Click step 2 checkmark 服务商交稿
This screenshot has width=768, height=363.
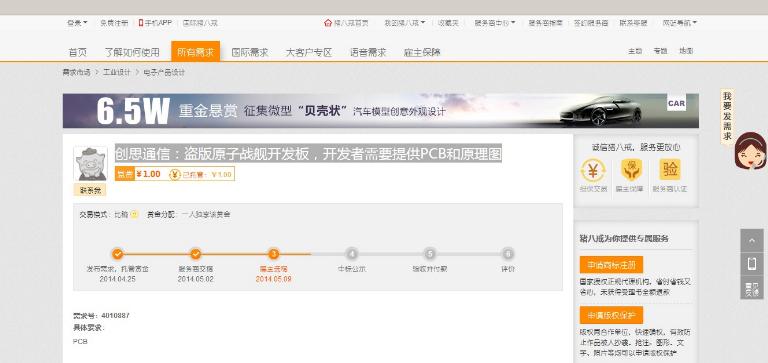195,254
